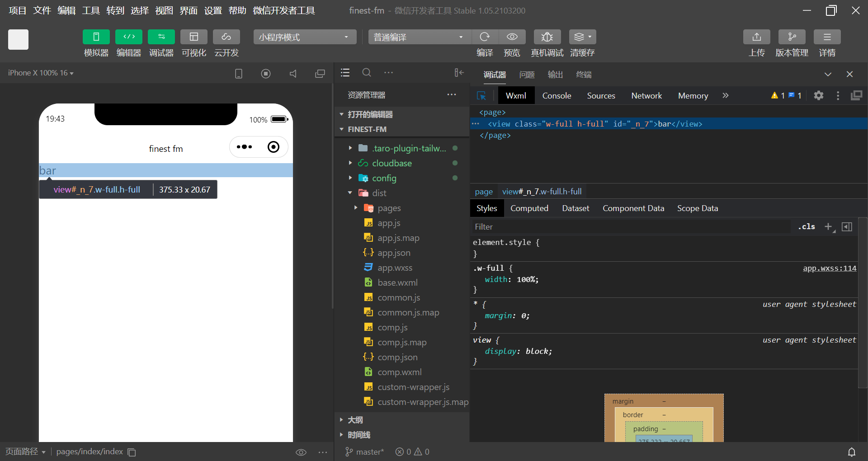The width and height of the screenshot is (868, 461).
Task: Open the visualization (可视化) tool
Action: click(x=194, y=37)
